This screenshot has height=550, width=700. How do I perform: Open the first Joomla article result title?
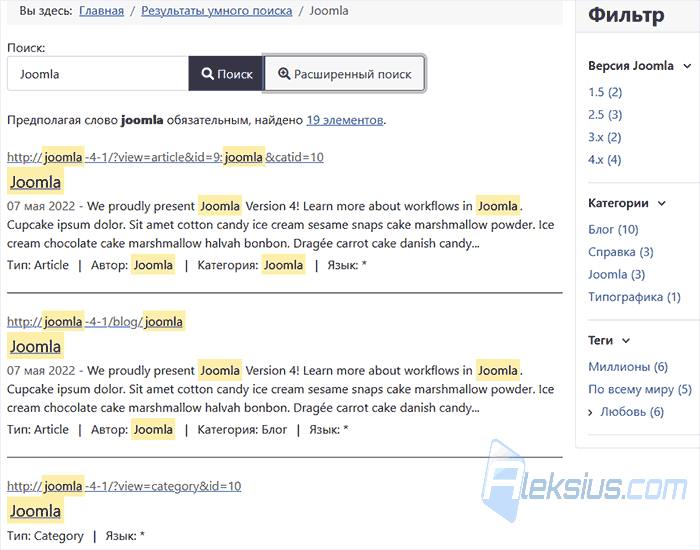(35, 182)
